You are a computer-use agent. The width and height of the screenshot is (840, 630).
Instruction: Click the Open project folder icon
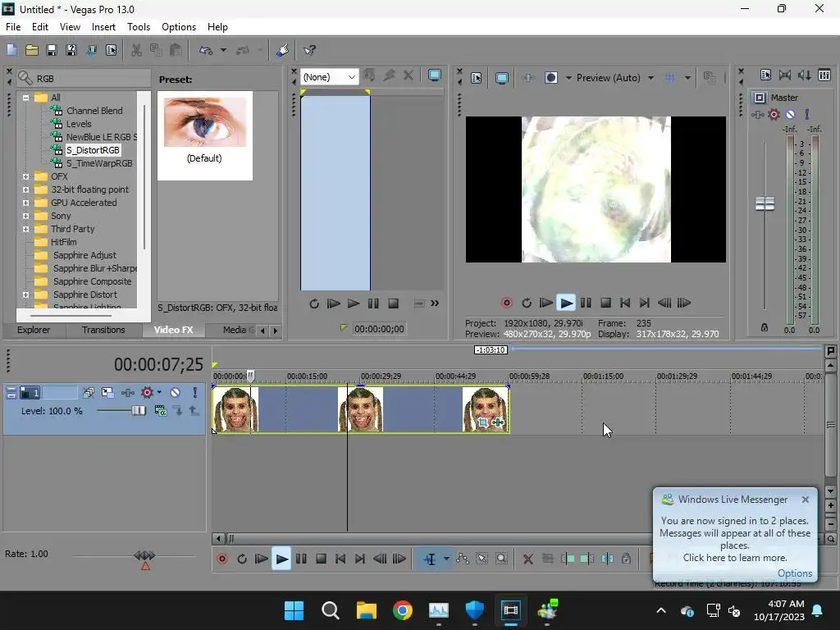(x=32, y=50)
